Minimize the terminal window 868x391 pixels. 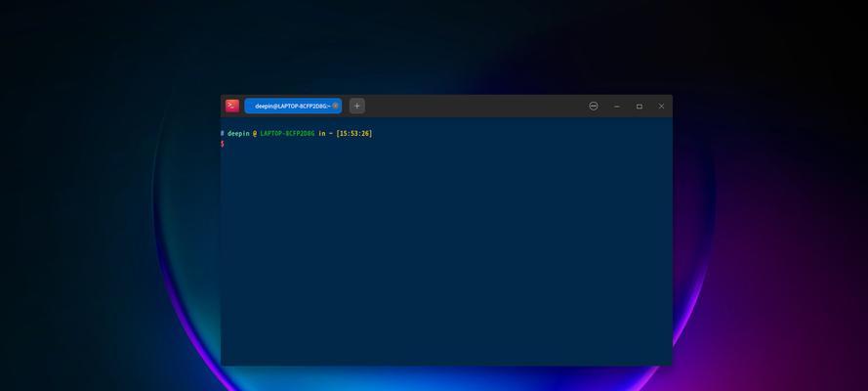point(617,107)
